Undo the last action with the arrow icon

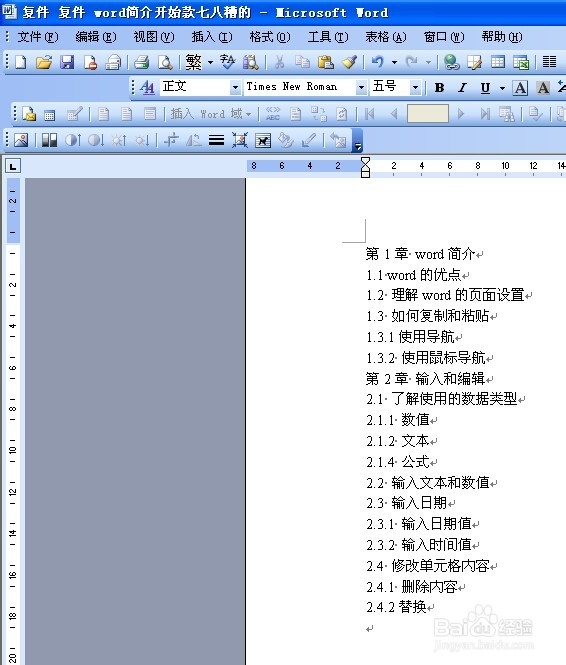click(377, 62)
